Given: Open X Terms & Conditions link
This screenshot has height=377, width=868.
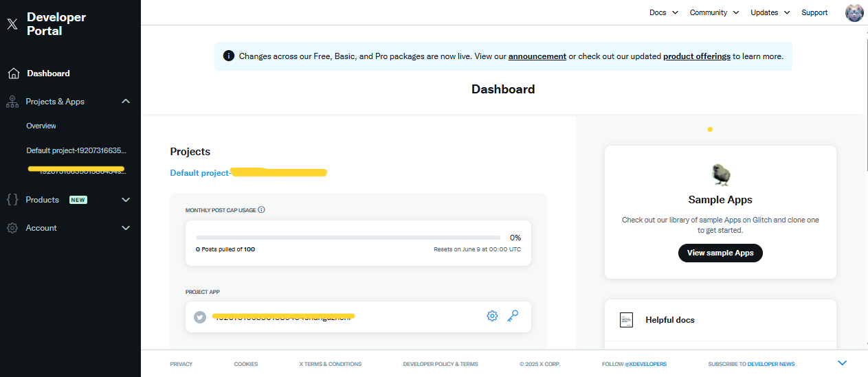Looking at the screenshot, I should (331, 364).
